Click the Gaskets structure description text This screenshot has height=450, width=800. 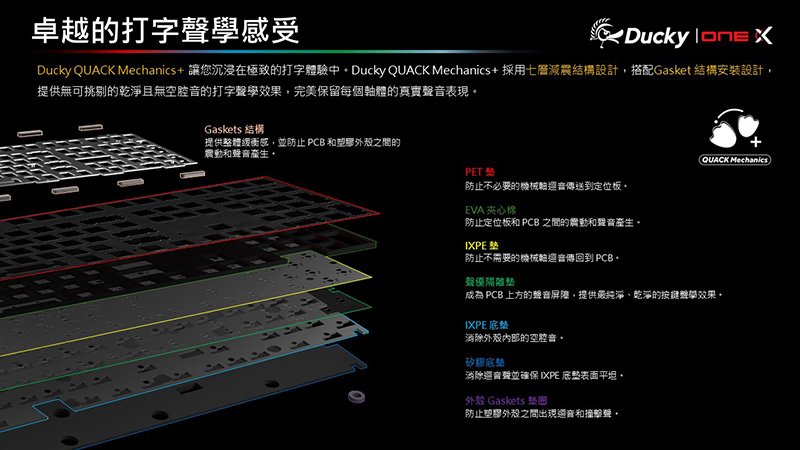(303, 147)
